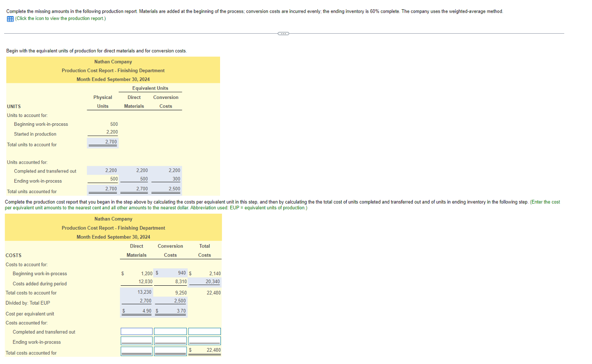Viewport: 592px width, 364px height.
Task: Select the Beginning work-in-process 500 units cell
Action: click(x=113, y=124)
